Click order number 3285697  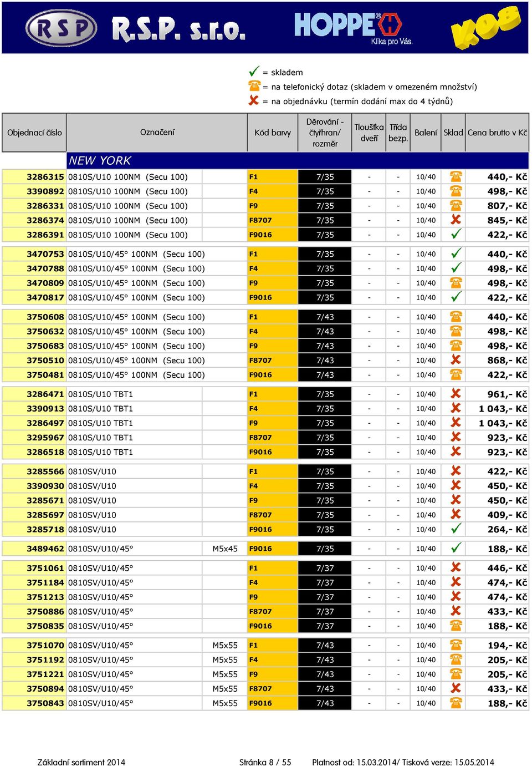pos(45,515)
